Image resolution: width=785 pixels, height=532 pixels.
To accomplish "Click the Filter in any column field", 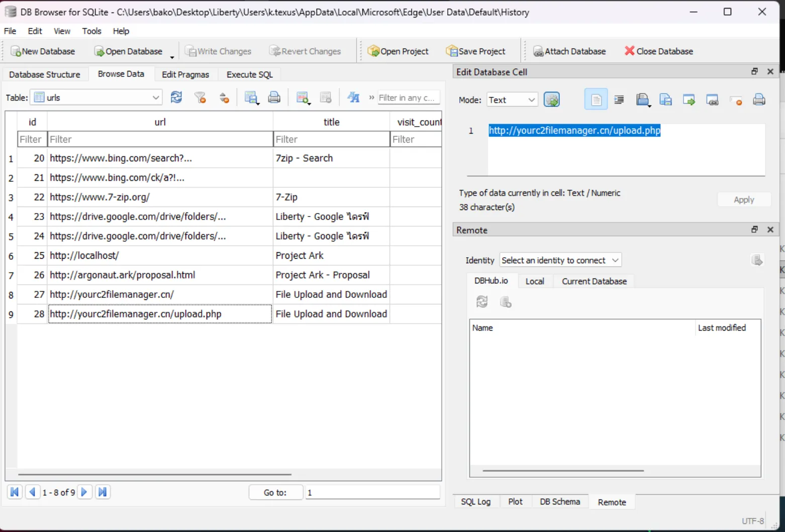I will (x=409, y=97).
